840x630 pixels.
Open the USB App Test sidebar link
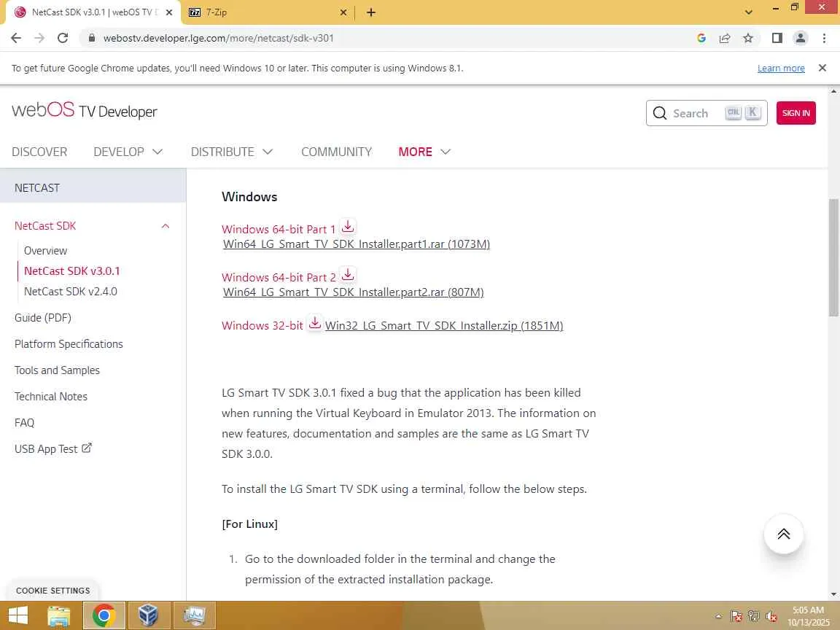tap(46, 449)
